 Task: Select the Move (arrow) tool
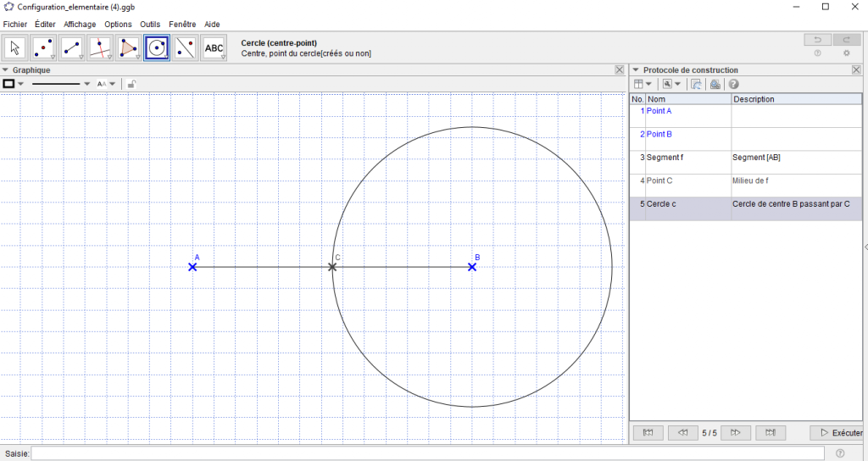click(x=16, y=47)
